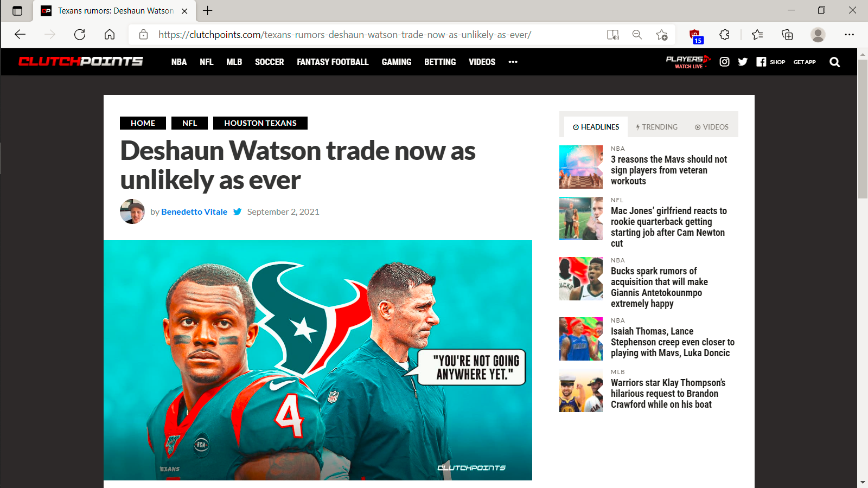Open the VIDEOS nav menu
868x488 pixels.
[x=482, y=62]
